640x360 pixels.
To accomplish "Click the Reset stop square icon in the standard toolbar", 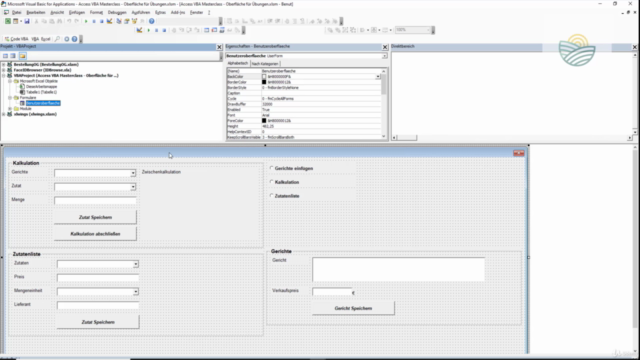I will (102, 21).
